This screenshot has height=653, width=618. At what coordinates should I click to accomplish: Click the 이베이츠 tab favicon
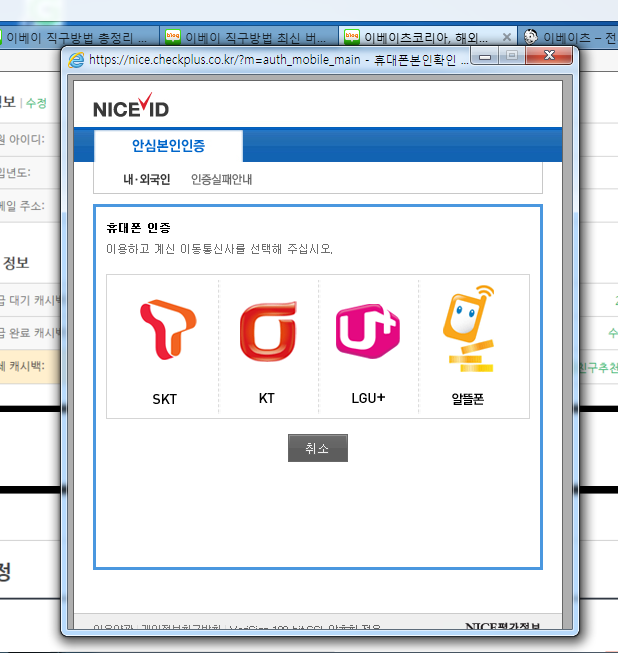point(531,37)
